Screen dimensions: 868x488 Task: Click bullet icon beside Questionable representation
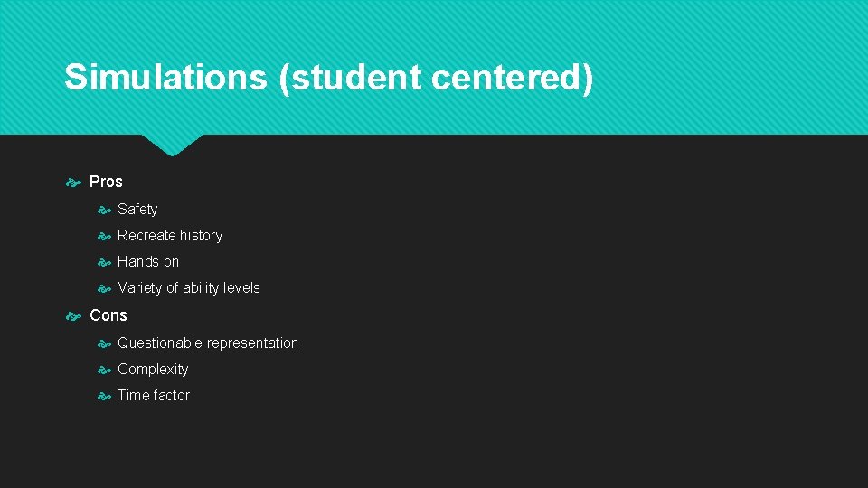pos(104,343)
